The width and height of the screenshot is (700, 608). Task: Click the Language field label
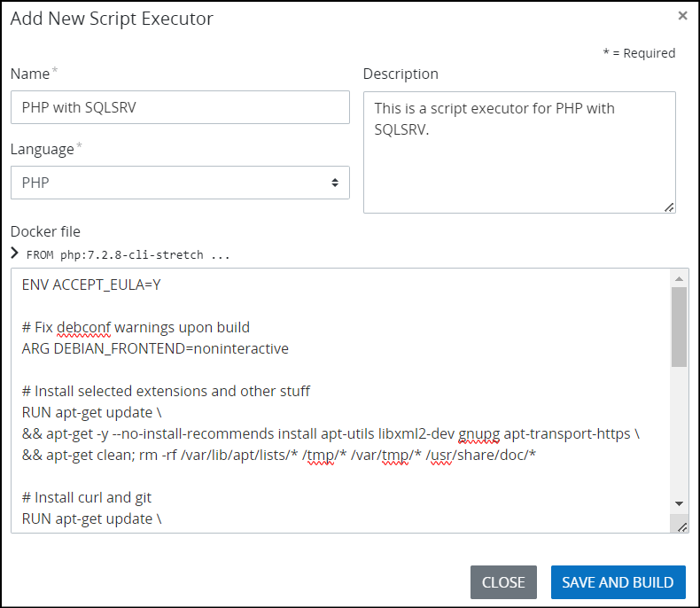tap(43, 149)
